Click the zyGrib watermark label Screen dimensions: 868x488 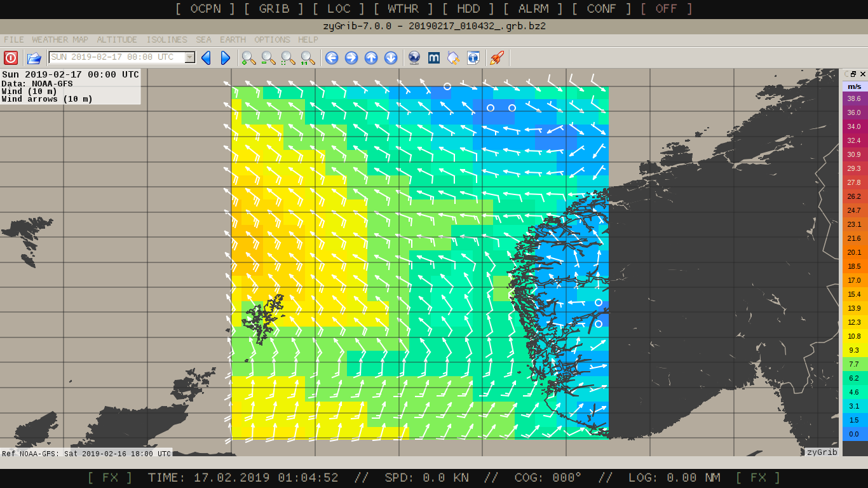tap(822, 452)
